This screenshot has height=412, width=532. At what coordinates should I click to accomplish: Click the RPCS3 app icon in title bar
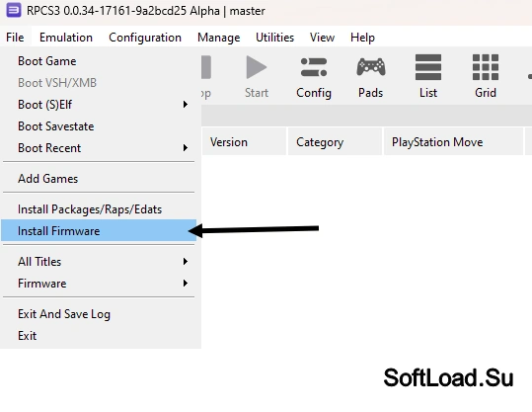[x=14, y=10]
